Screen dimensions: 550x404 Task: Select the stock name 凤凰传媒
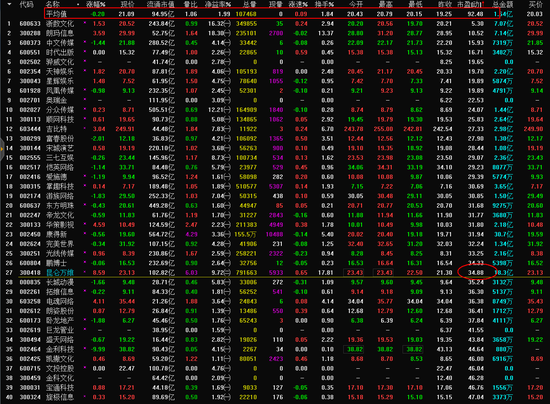[60, 91]
